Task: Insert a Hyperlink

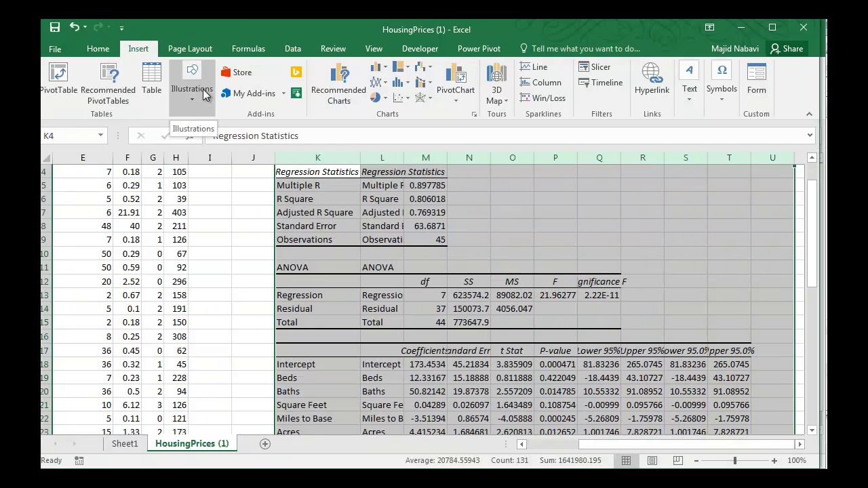Action: [652, 79]
